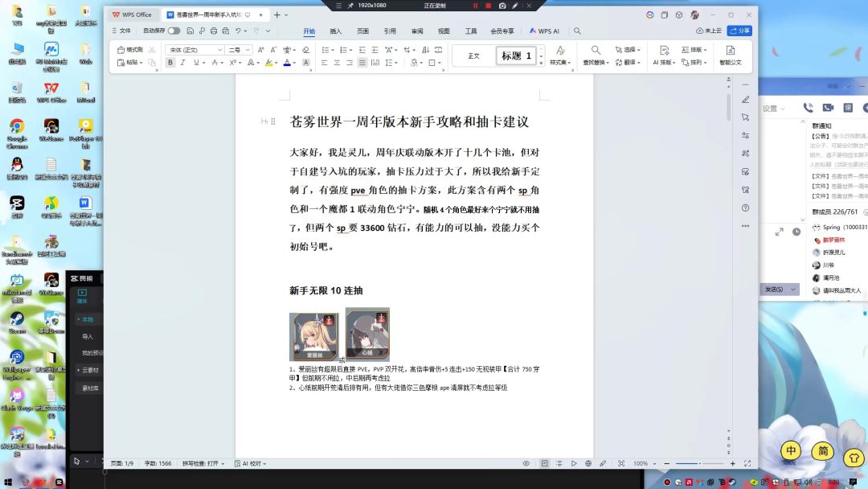868x489 pixels.
Task: Open the Review (审阅) ribbon tab
Action: (416, 31)
